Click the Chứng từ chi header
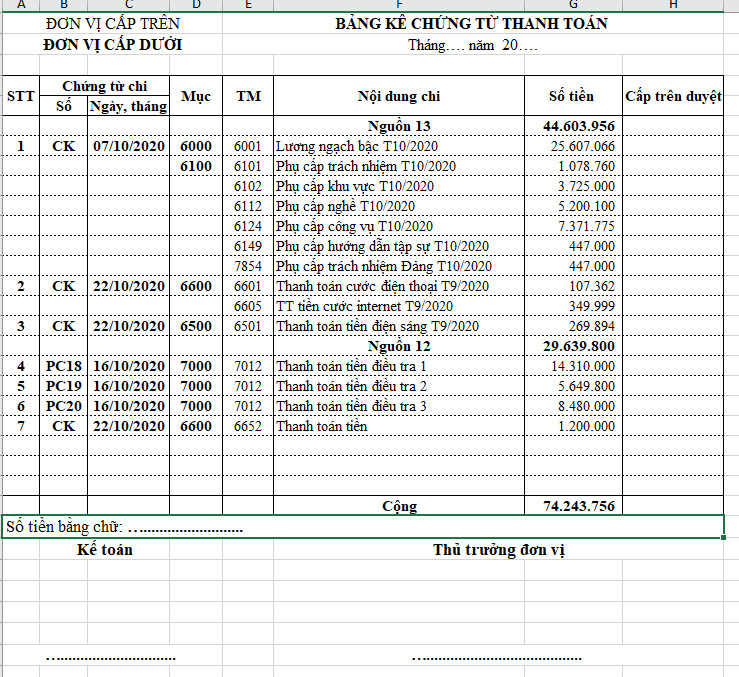739x677 pixels. pos(105,86)
